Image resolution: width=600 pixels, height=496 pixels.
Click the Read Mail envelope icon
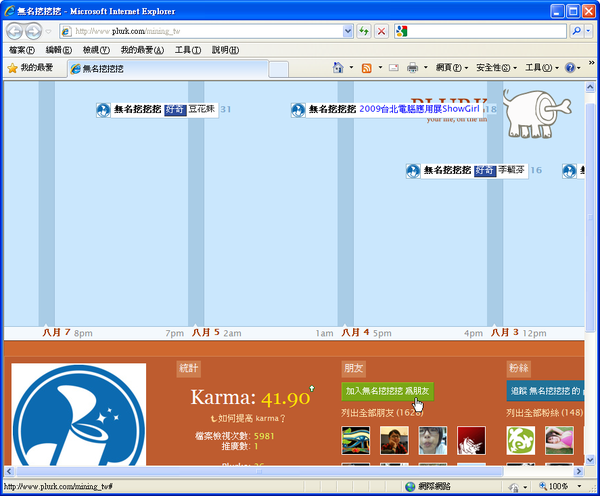[x=393, y=68]
